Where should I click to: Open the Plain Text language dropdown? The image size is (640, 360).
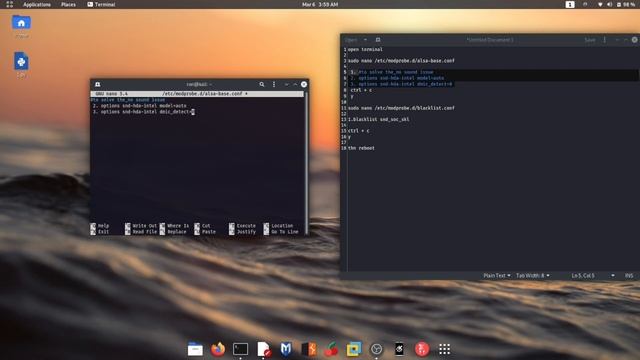[497, 276]
